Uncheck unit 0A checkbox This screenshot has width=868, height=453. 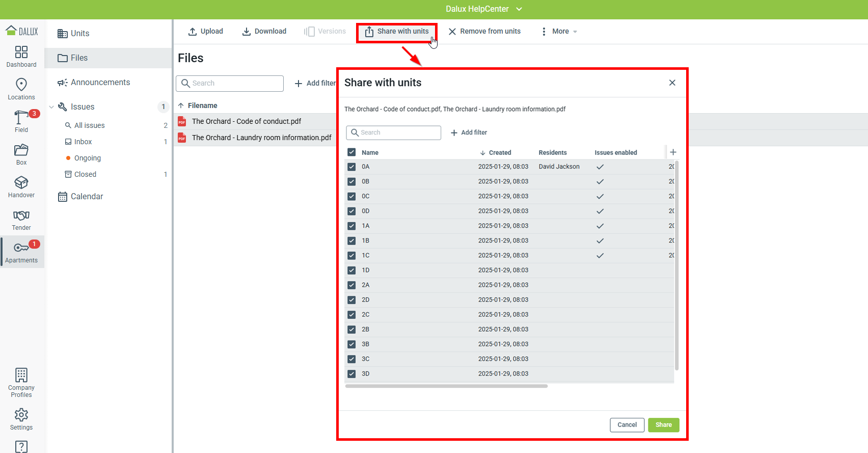[351, 167]
